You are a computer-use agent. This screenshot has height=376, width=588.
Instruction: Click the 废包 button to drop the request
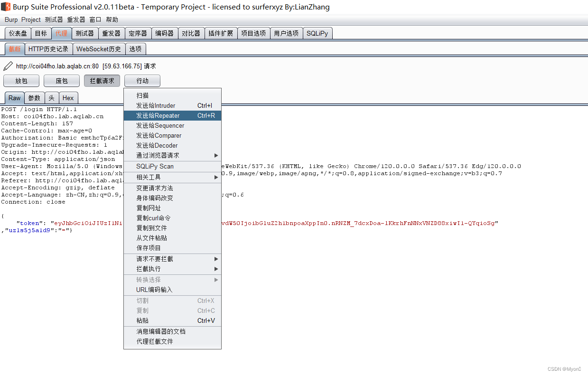pos(61,80)
